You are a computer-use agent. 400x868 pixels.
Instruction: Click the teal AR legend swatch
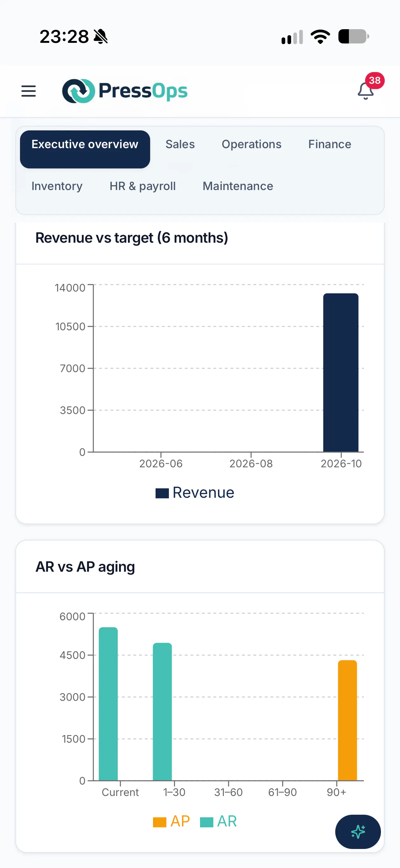pos(206,822)
